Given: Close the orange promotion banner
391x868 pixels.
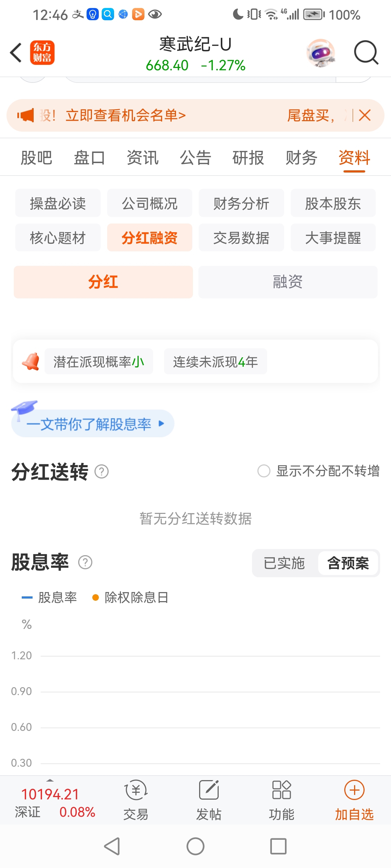Looking at the screenshot, I should pos(365,115).
